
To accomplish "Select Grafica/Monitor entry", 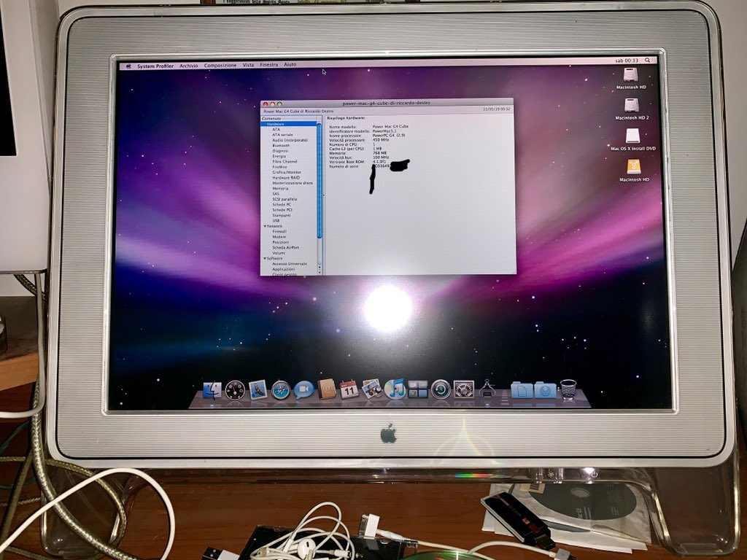I will point(287,172).
